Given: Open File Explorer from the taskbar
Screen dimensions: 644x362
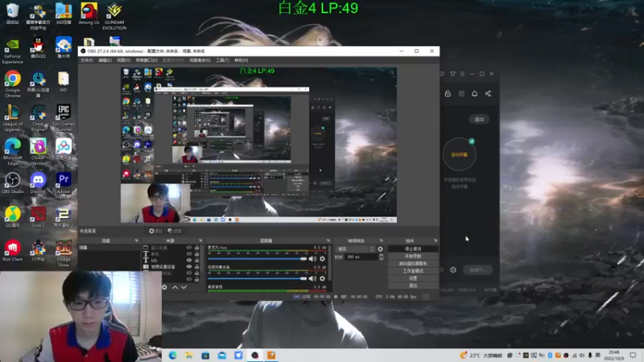Looking at the screenshot, I should point(189,356).
